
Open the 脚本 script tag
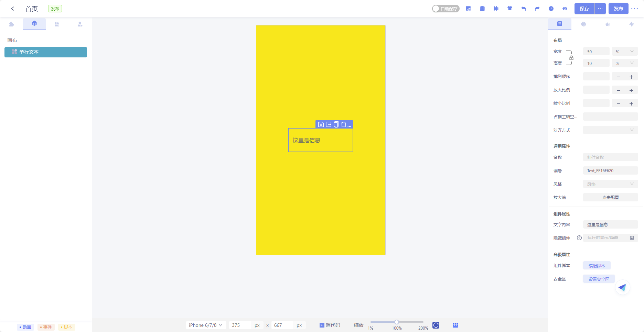[67, 327]
